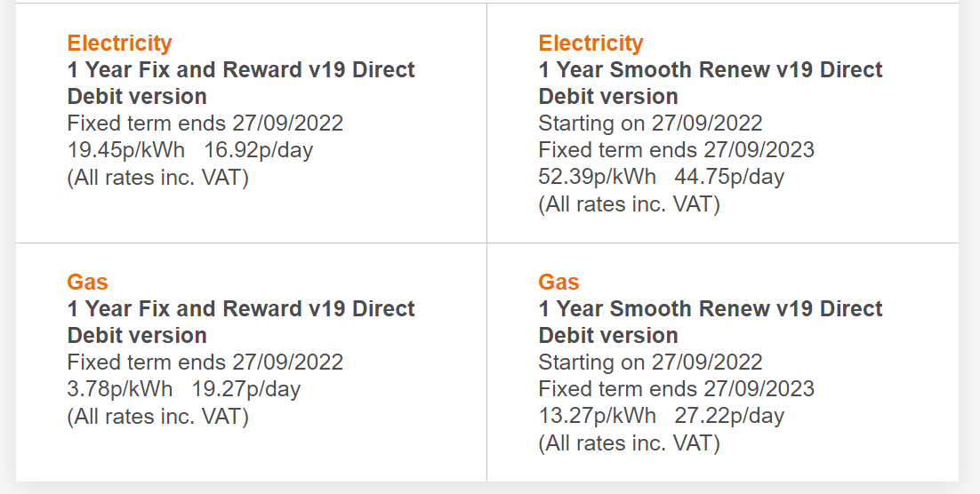The image size is (980, 494).
Task: Select the gas 1 Year Smooth Renew title
Action: pos(711,322)
